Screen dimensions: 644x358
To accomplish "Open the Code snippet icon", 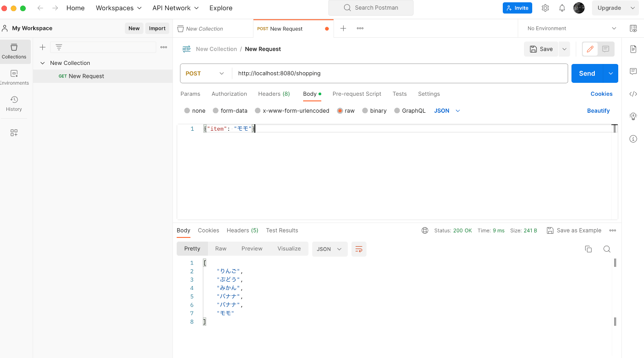I will tap(633, 94).
